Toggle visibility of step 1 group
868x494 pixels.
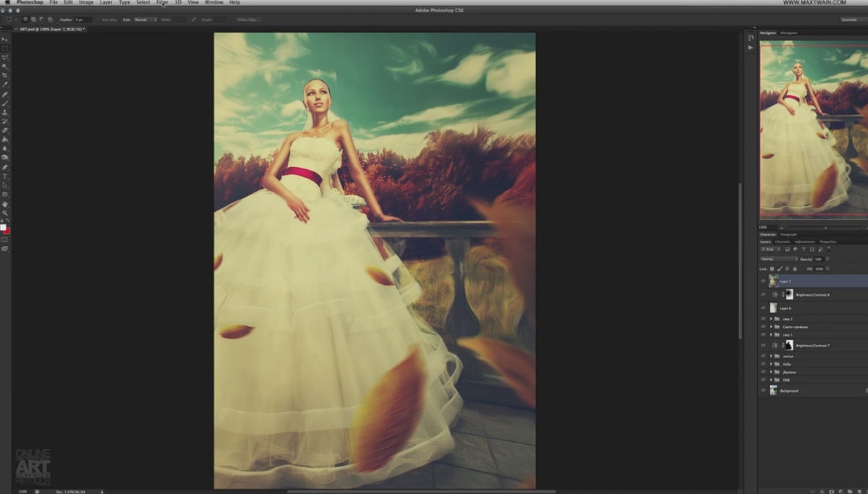point(763,335)
